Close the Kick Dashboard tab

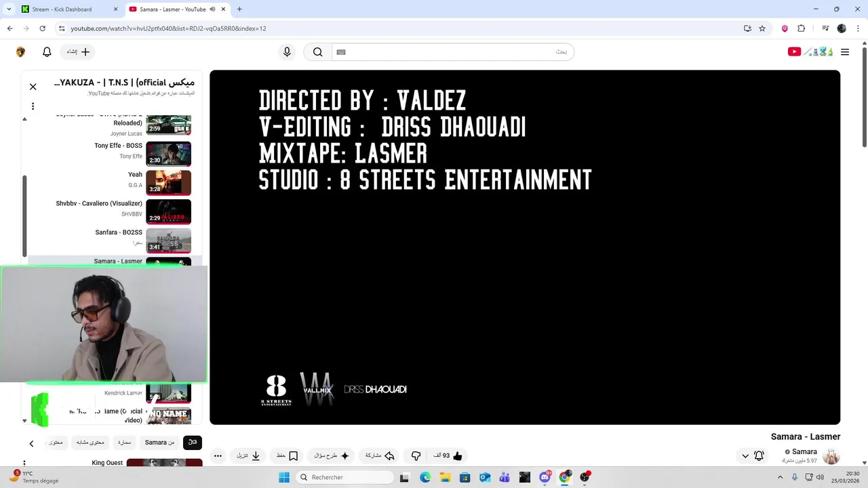[115, 9]
